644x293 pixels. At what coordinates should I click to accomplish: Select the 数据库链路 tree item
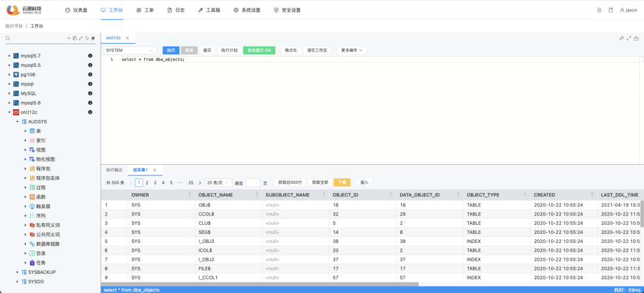coord(48,243)
